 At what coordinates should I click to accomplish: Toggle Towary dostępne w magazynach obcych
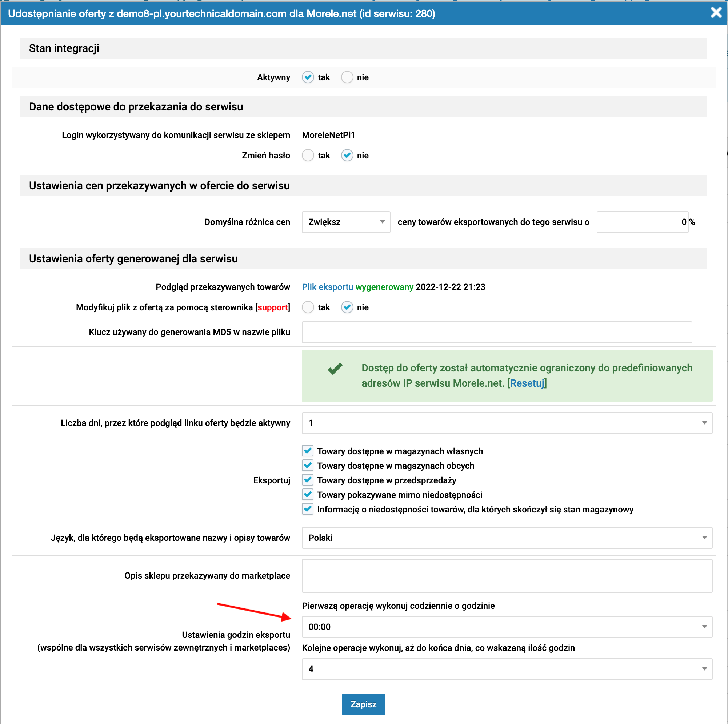pos(308,466)
